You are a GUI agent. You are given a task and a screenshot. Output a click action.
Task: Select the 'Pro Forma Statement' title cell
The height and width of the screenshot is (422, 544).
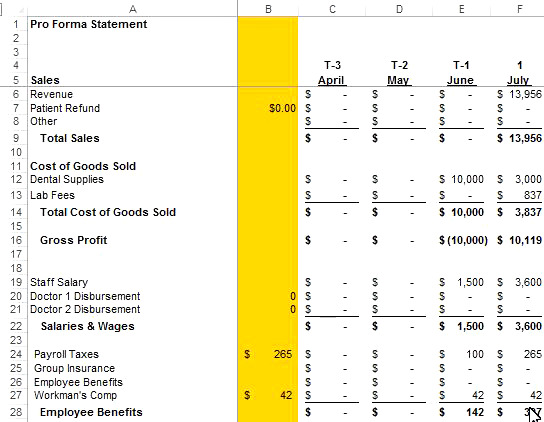tap(88, 24)
